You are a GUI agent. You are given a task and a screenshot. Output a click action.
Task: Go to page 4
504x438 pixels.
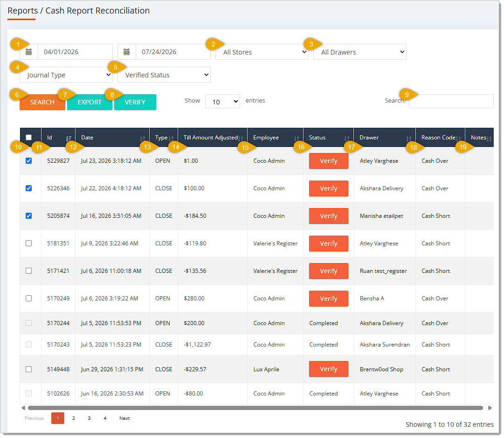[x=105, y=418]
